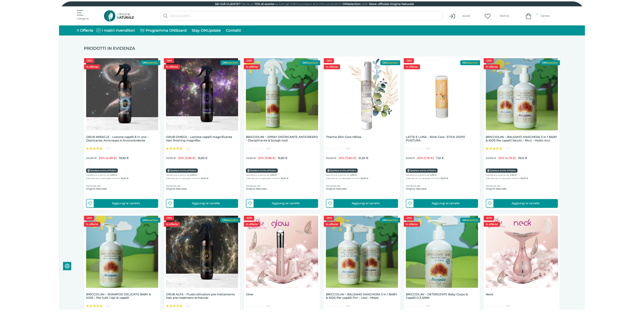Click the 'SEI GIÀ CLIENTE?' promo banner
The image size is (644, 331).
(x=314, y=4)
